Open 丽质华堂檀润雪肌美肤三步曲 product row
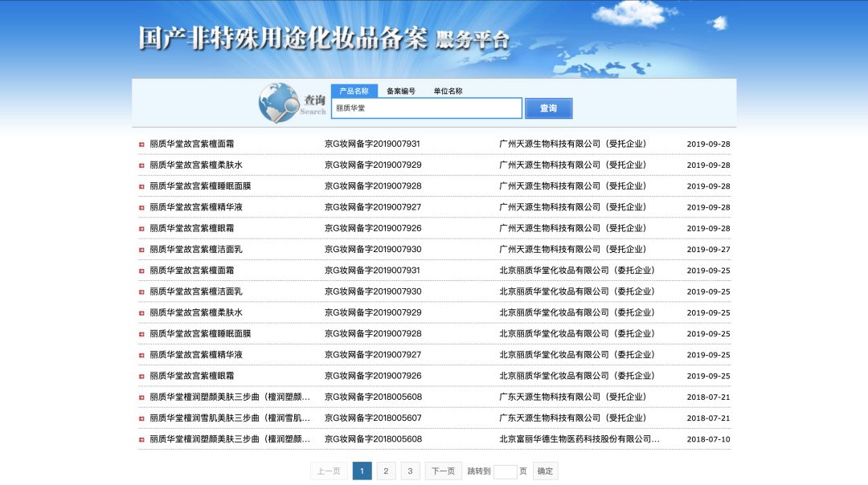Image resolution: width=868 pixels, height=485 pixels. [230, 418]
